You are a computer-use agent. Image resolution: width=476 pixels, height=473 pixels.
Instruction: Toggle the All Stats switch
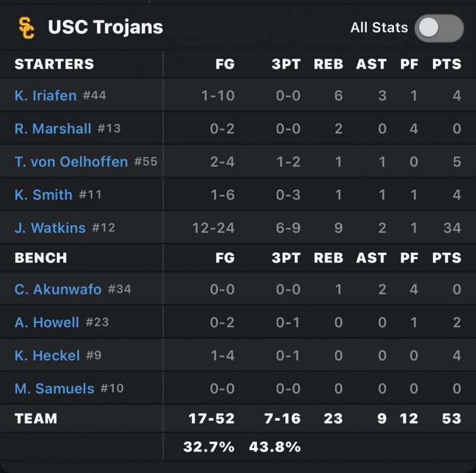pos(439,28)
